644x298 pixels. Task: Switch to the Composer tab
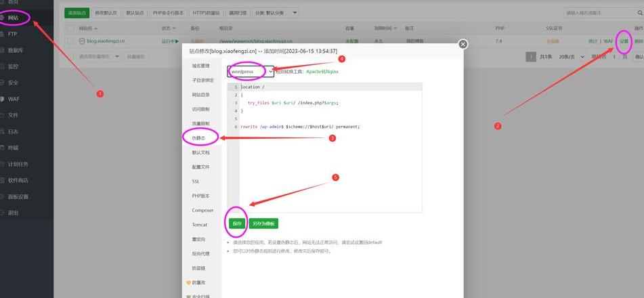(202, 210)
